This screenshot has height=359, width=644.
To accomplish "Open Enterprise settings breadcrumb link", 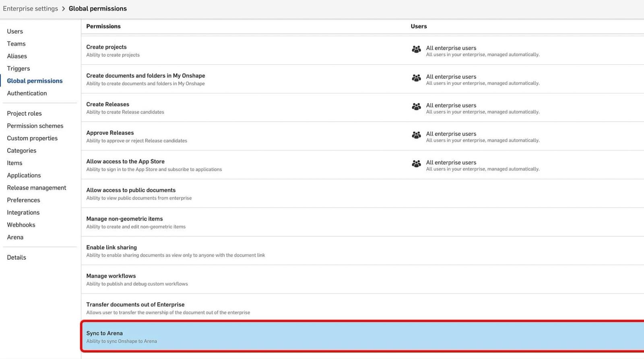I will pos(30,9).
